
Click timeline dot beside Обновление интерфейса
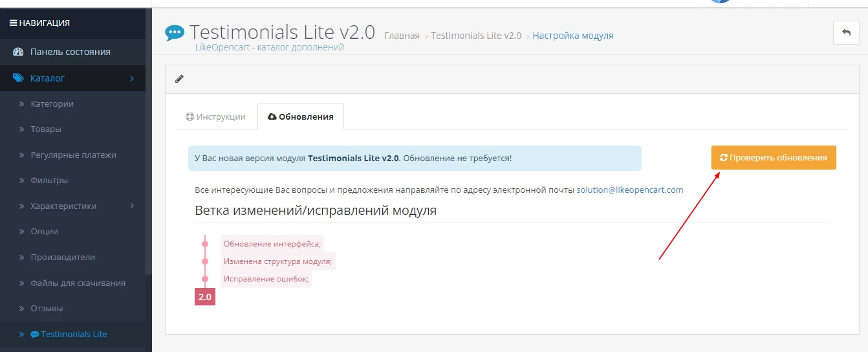tap(205, 244)
